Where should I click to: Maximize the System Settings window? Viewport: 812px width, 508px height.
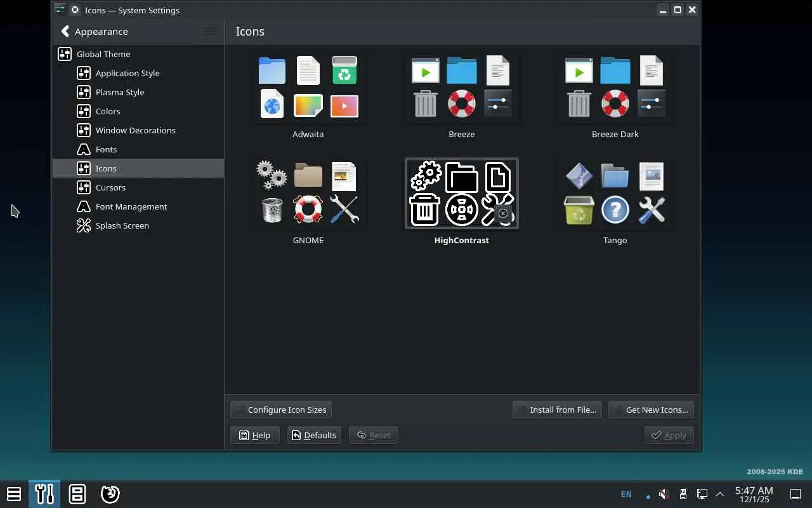[x=678, y=10]
